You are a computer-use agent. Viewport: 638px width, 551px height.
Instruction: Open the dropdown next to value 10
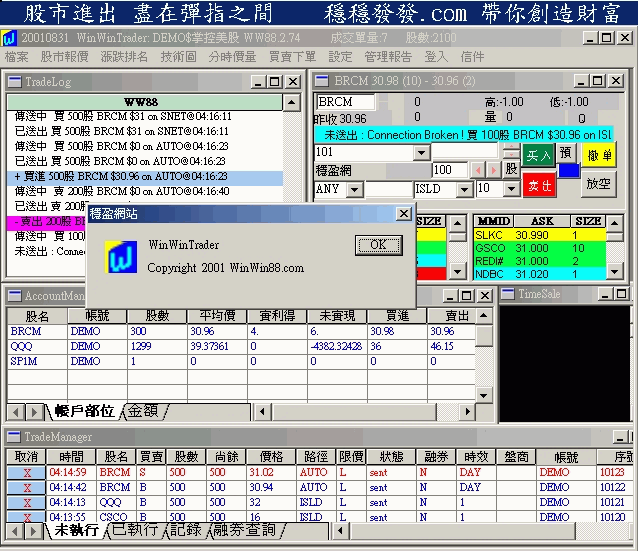pos(511,189)
